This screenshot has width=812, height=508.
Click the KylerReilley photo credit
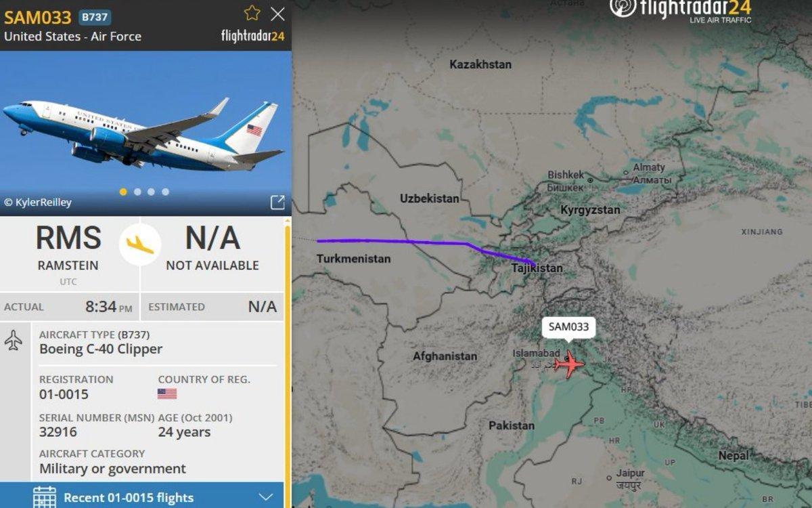coord(38,202)
